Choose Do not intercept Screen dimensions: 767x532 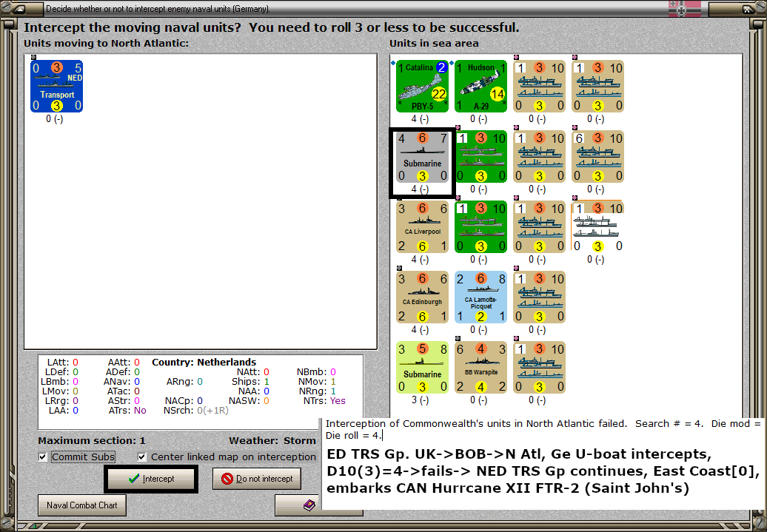click(x=257, y=479)
